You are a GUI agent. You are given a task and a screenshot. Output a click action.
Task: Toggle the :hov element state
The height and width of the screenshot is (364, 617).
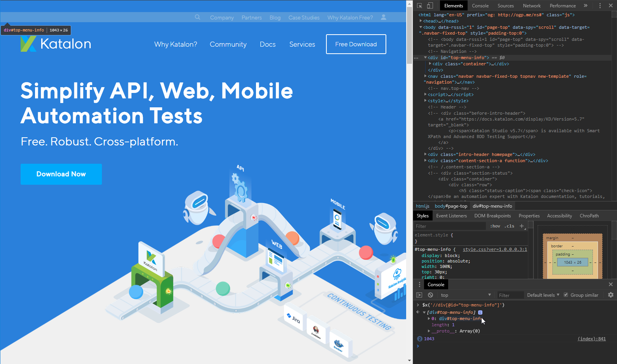pos(495,226)
